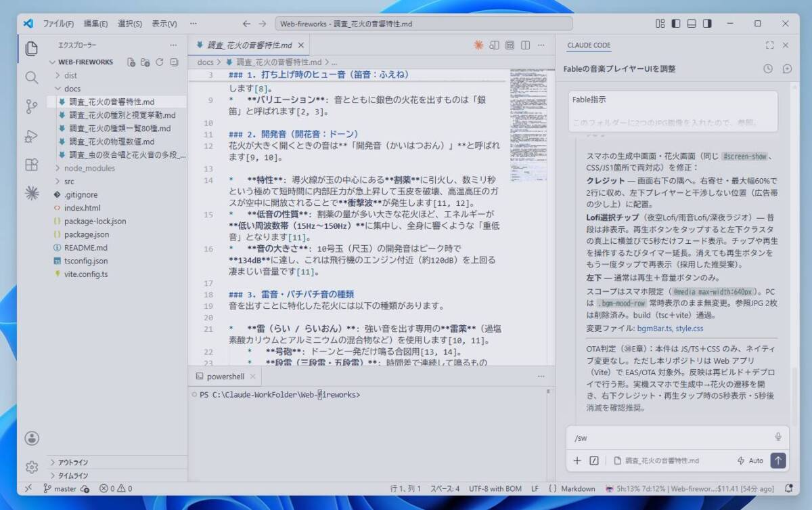
Task: Click the Customize Layout icon
Action: click(x=660, y=23)
